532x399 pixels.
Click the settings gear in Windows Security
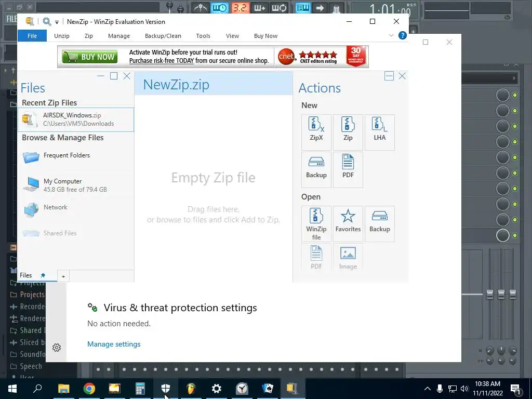pos(57,348)
